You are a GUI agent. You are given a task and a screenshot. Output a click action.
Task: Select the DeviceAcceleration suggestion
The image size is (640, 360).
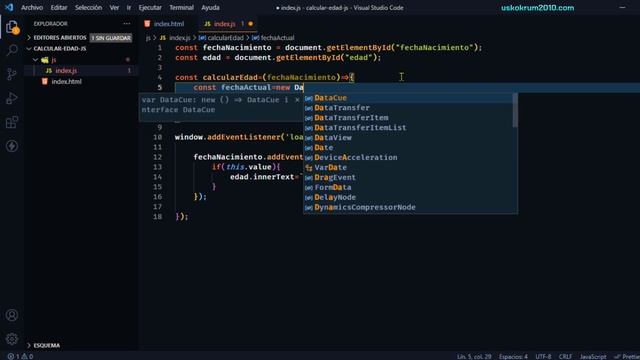coord(408,158)
